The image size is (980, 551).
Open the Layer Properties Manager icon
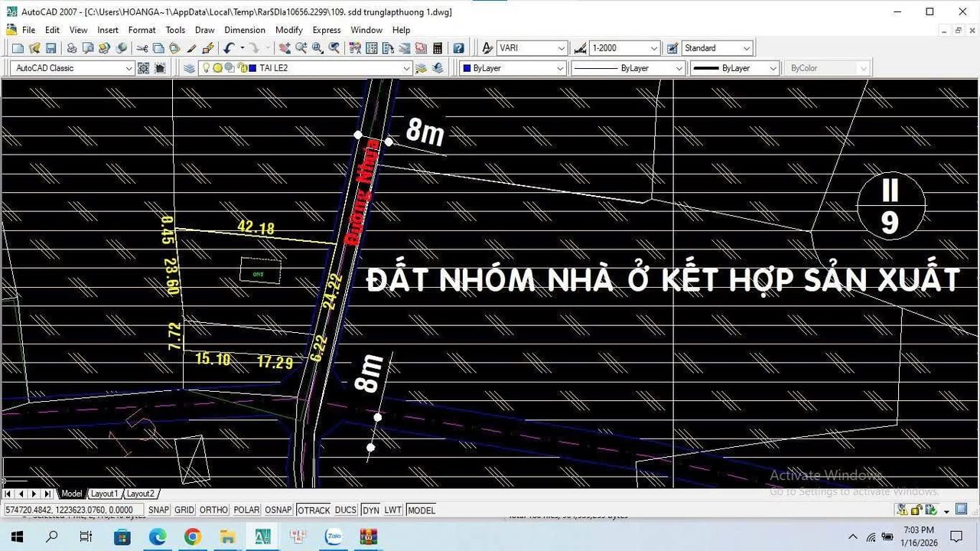tap(188, 67)
